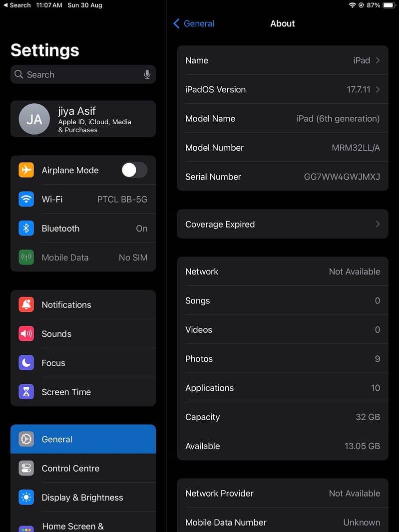399x532 pixels.
Task: Tap the Settings search field
Action: tap(83, 74)
